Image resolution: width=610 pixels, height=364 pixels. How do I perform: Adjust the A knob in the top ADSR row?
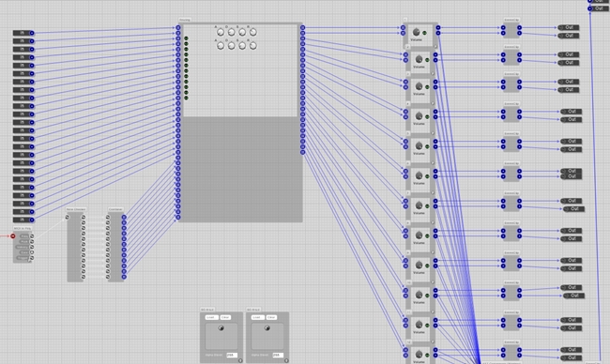221,32
